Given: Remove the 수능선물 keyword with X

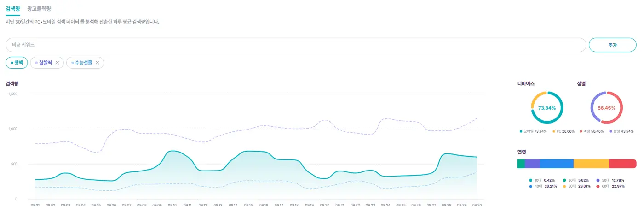Looking at the screenshot, I should (97, 63).
